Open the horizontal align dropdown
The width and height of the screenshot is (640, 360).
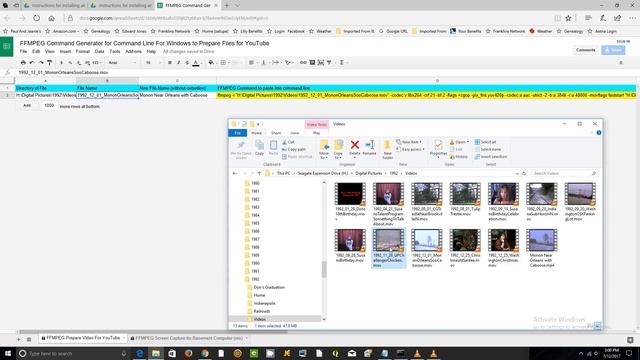click(252, 62)
